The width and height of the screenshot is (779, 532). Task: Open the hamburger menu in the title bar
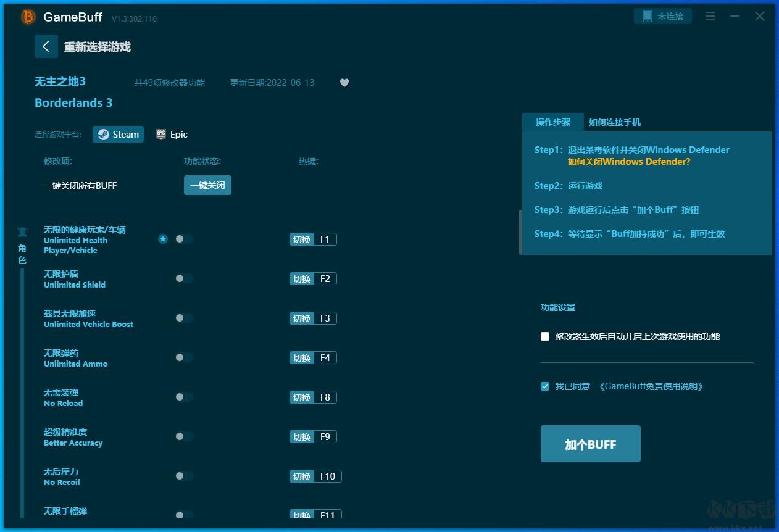[x=710, y=16]
